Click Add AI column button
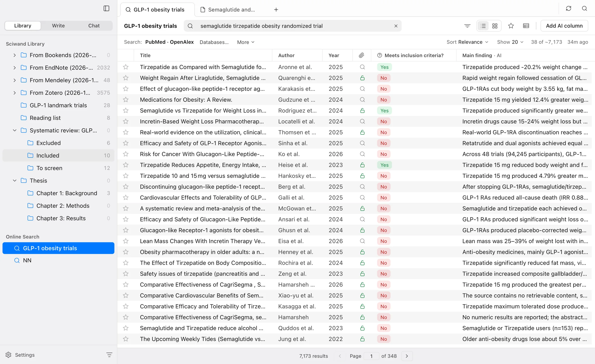Viewport: 595px width, 364px height. (564, 26)
